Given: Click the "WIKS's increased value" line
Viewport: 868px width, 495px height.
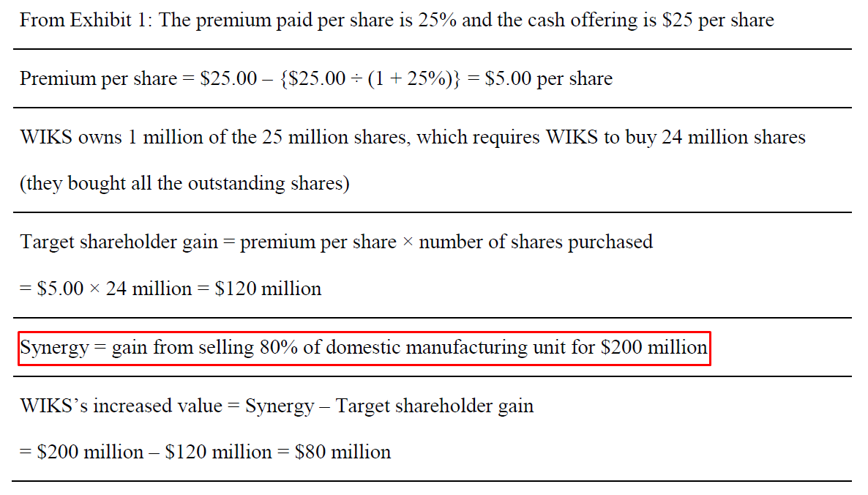Looking at the screenshot, I should click(277, 406).
